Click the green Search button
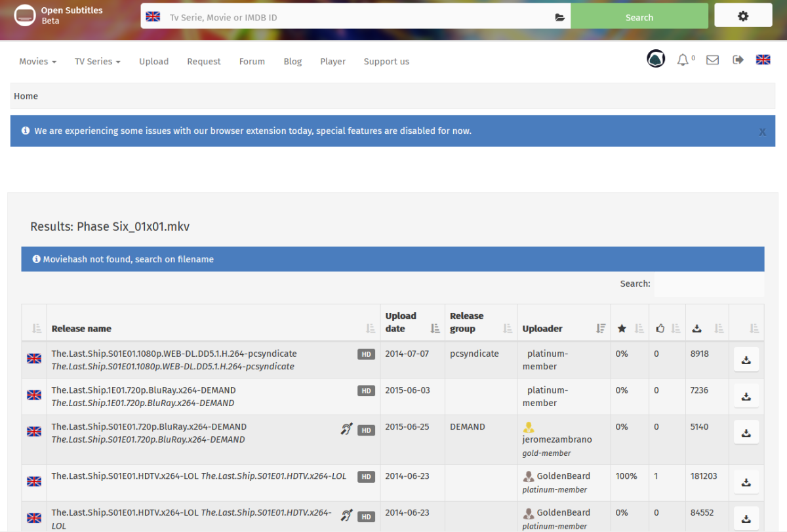787x532 pixels. [x=639, y=16]
